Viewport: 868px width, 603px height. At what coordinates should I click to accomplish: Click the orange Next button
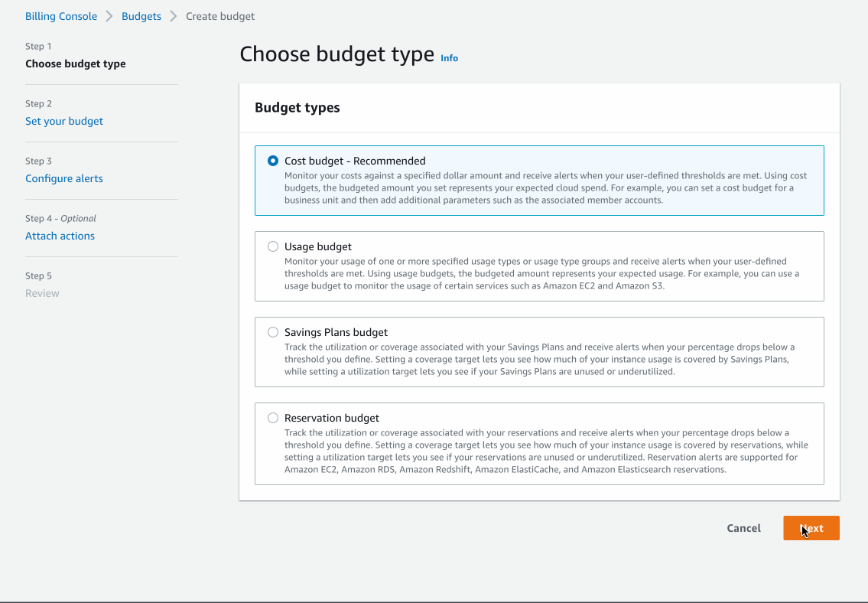tap(811, 528)
